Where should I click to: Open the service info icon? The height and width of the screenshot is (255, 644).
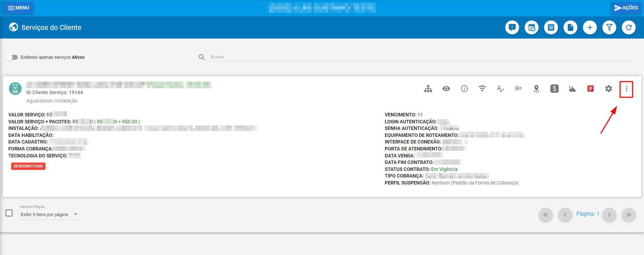[464, 89]
